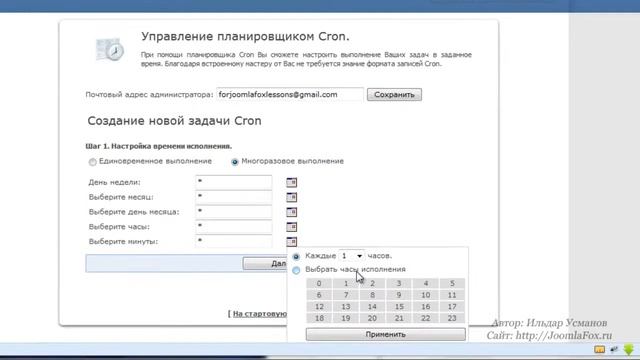Select hour 19 in the hour grid

346,318
